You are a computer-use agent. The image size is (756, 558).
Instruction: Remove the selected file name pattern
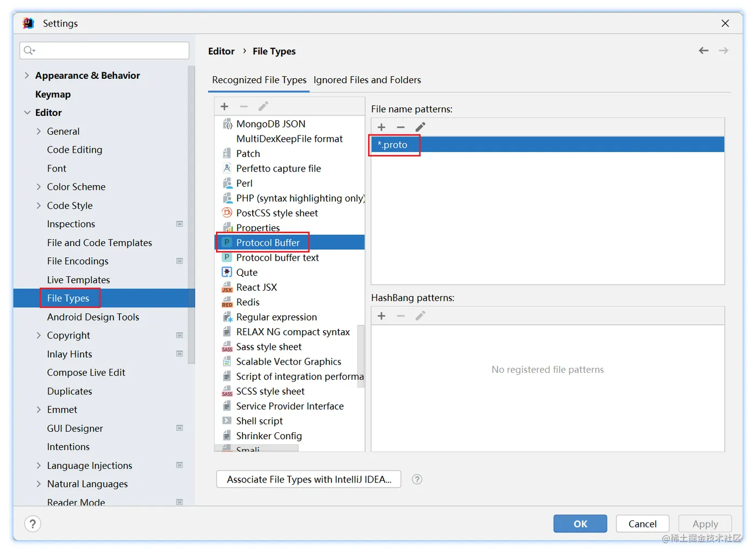tap(401, 127)
